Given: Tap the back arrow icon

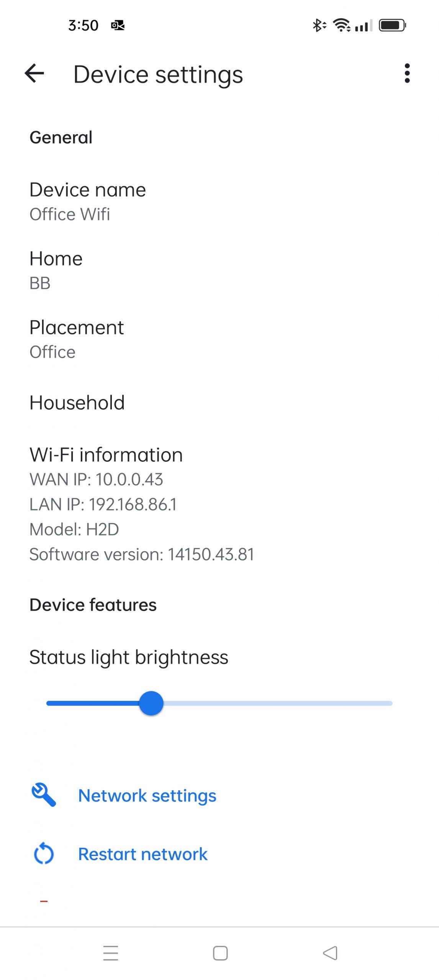Looking at the screenshot, I should pos(34,73).
